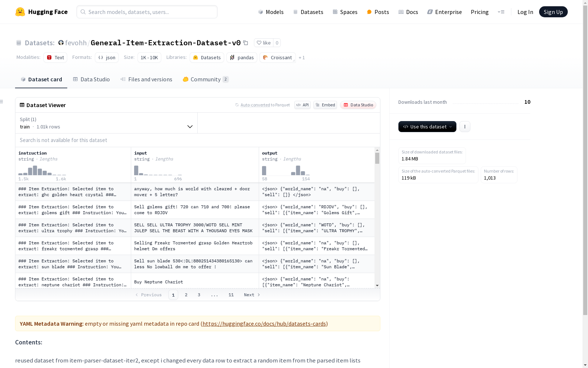Open the Datasets menu item
This screenshot has width=588, height=368.
coord(308,12)
